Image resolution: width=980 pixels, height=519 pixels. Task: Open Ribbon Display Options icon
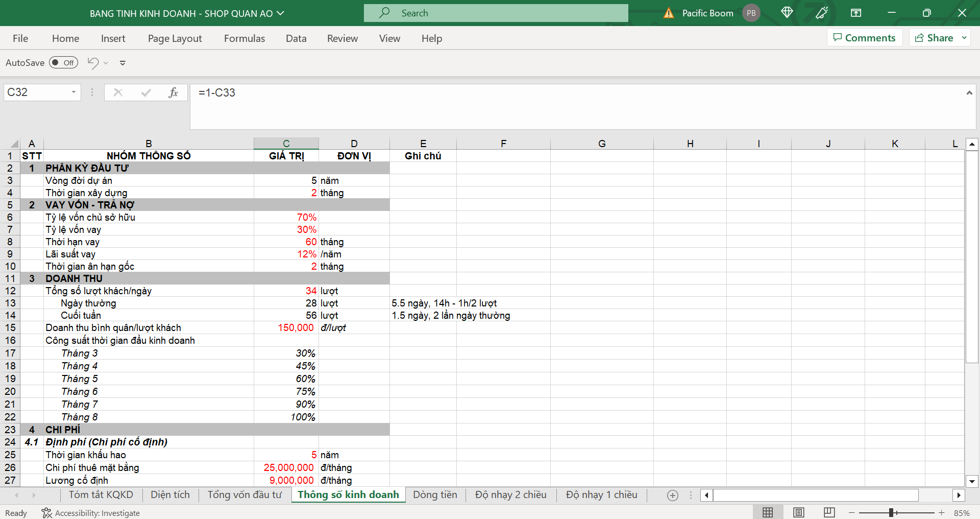click(856, 13)
